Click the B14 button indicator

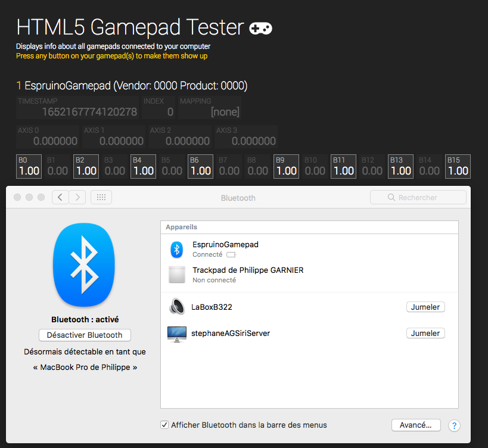(430, 166)
